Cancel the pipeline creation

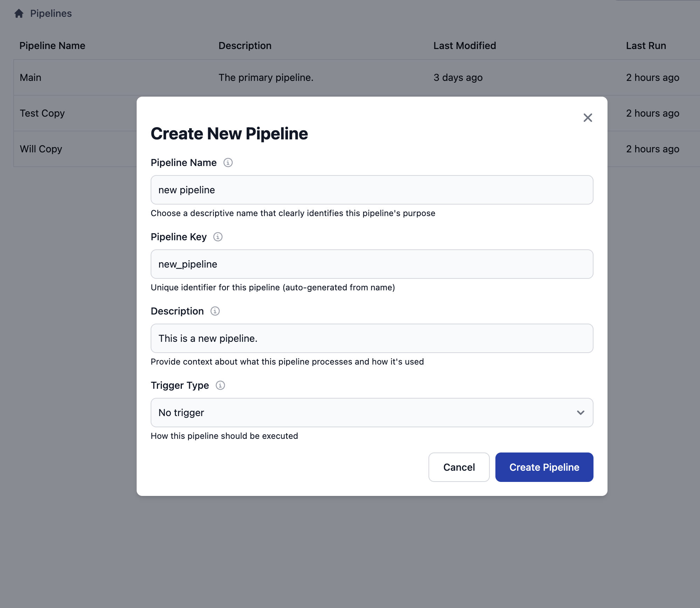(x=459, y=467)
